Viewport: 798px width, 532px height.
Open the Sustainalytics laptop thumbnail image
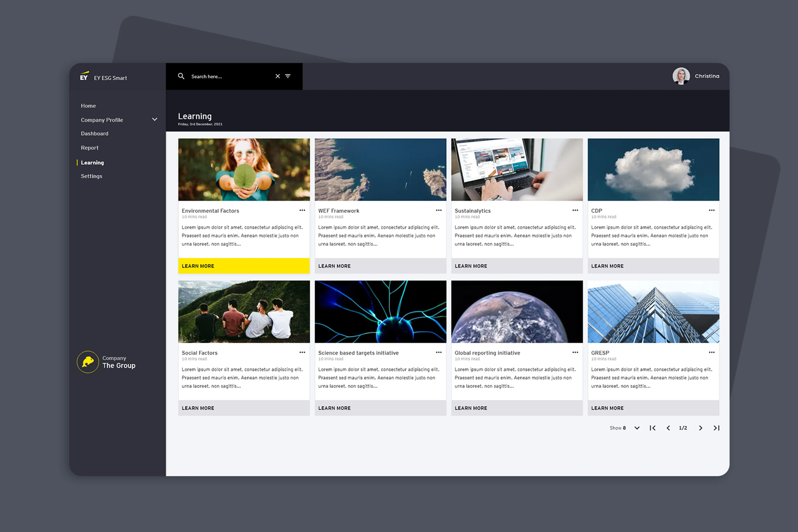point(517,169)
